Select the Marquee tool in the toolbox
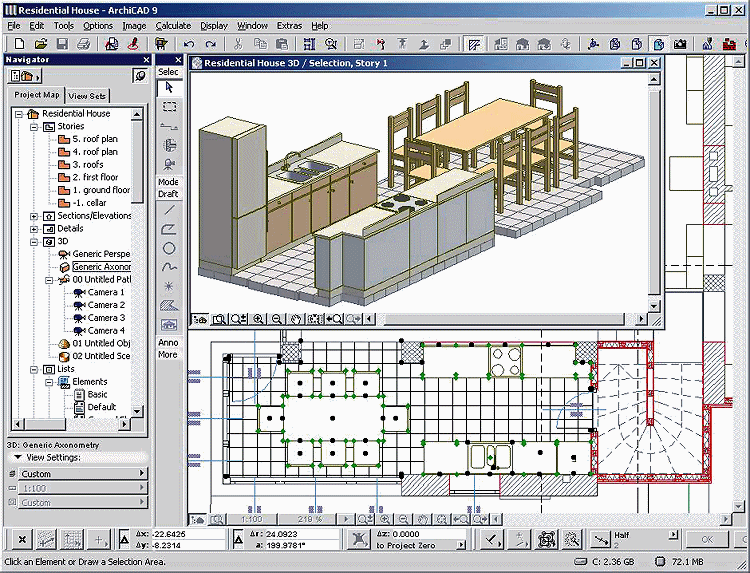The image size is (750, 573). click(x=169, y=107)
